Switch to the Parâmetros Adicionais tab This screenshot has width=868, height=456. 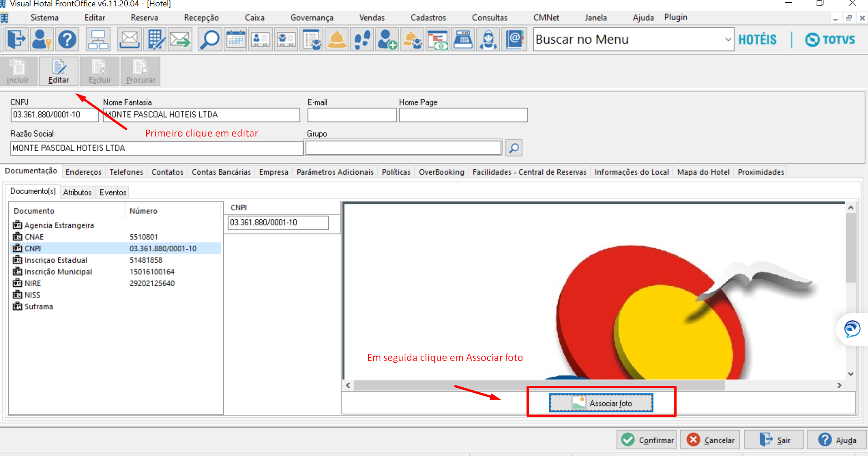click(335, 172)
